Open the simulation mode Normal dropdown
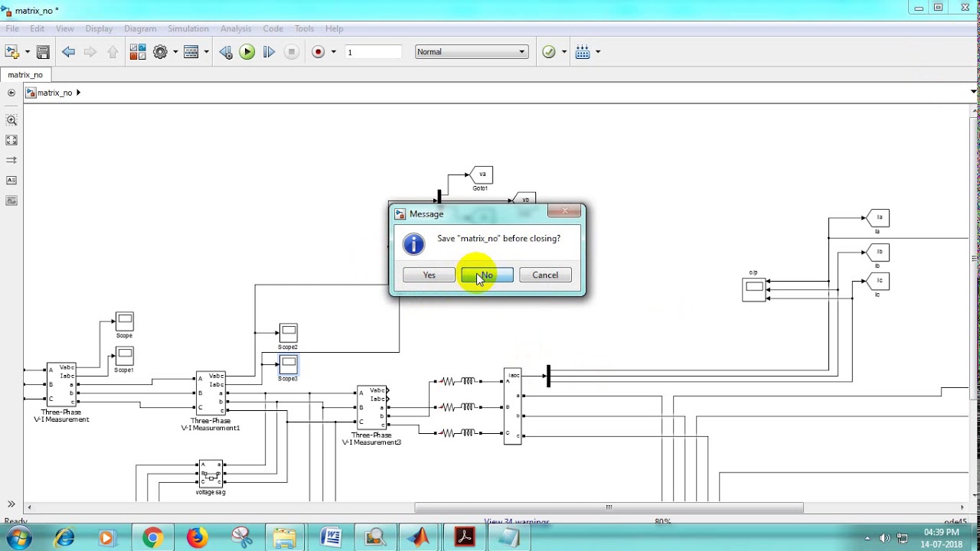This screenshot has width=980, height=551. (472, 52)
